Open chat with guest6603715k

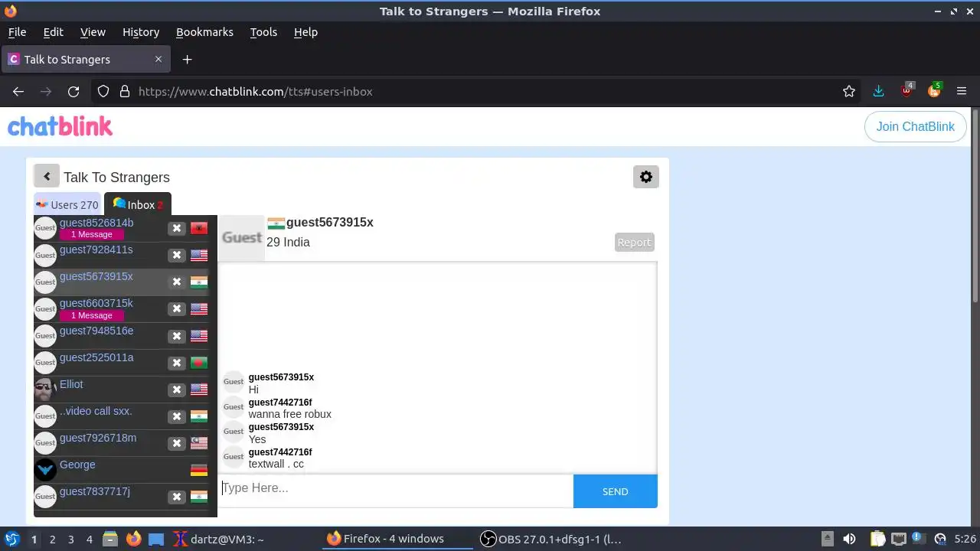point(96,303)
